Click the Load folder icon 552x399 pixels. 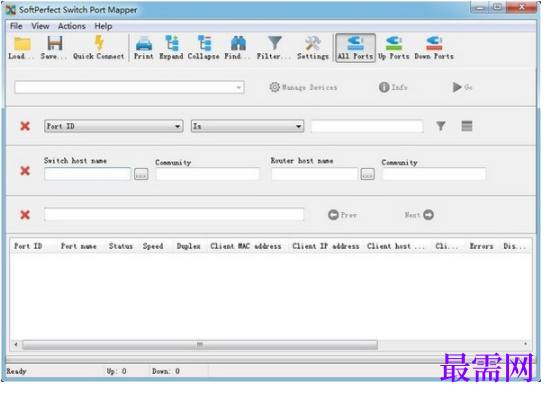pos(22,44)
